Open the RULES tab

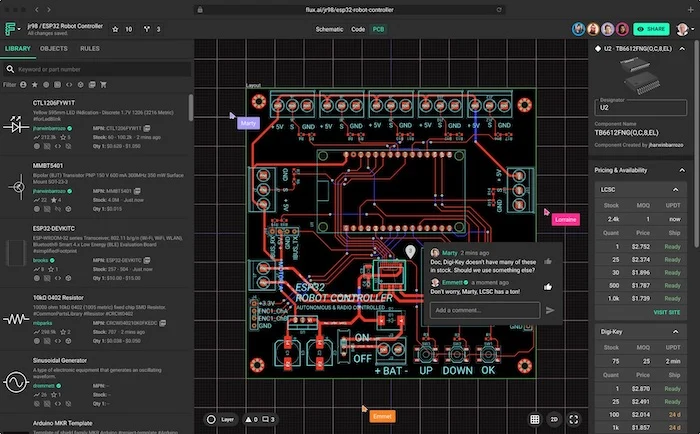pyautogui.click(x=90, y=48)
